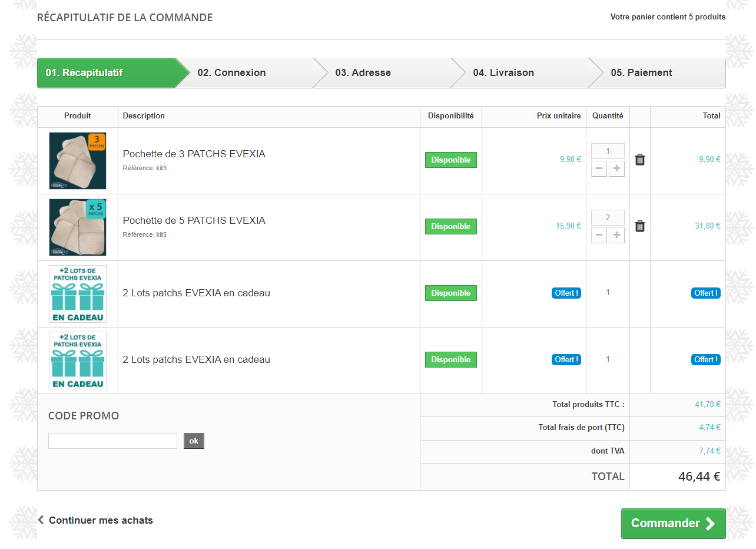This screenshot has width=756, height=549.
Task: Open the 03. Adresse step
Action: [363, 73]
